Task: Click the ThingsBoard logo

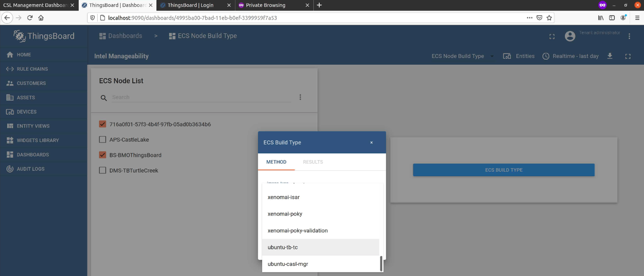Action: 44,36
